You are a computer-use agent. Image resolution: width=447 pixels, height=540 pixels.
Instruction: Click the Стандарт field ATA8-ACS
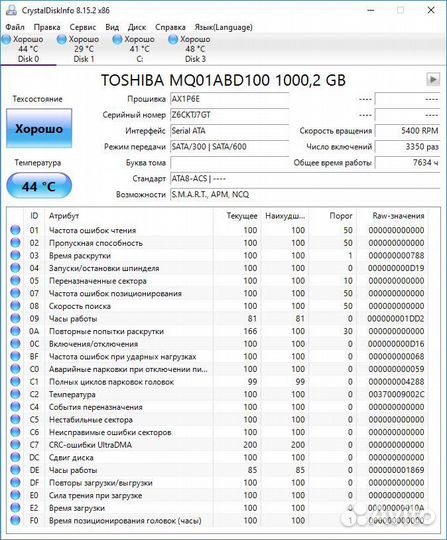pyautogui.click(x=305, y=178)
